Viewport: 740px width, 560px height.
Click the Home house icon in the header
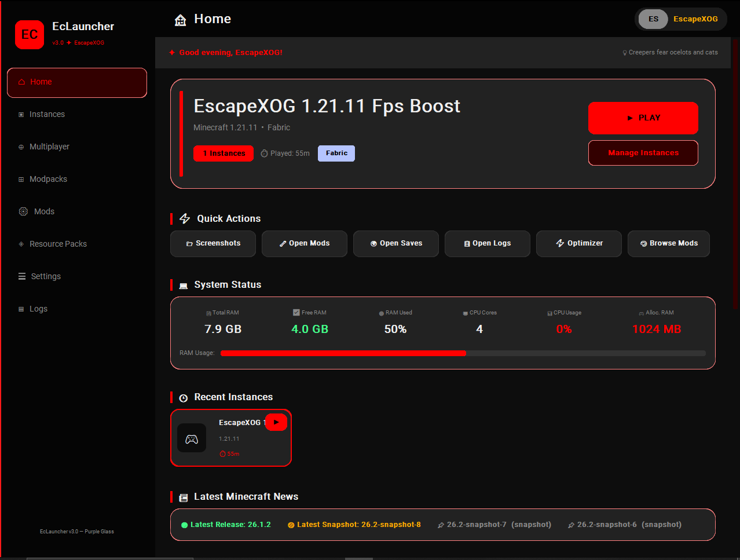click(x=181, y=20)
